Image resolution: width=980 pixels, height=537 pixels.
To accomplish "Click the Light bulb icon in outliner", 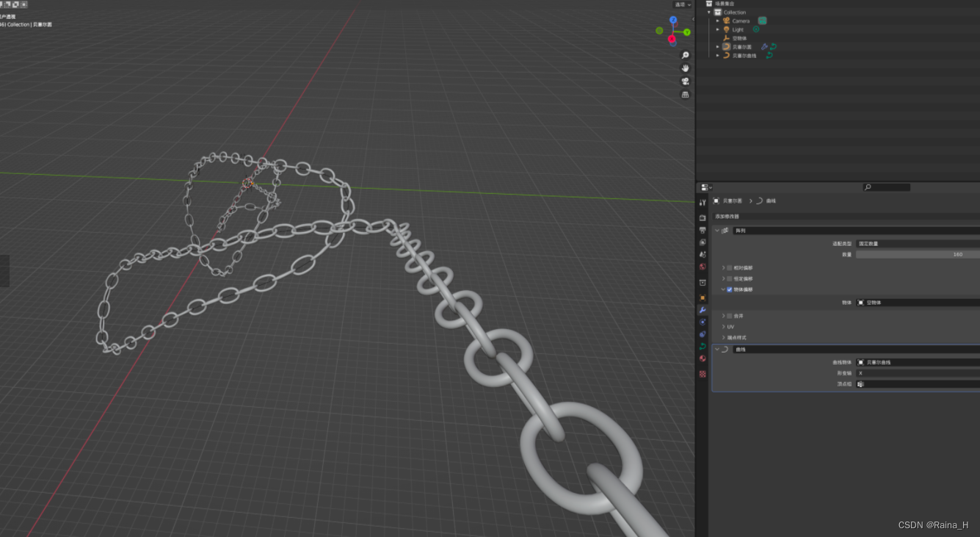I will (x=727, y=29).
